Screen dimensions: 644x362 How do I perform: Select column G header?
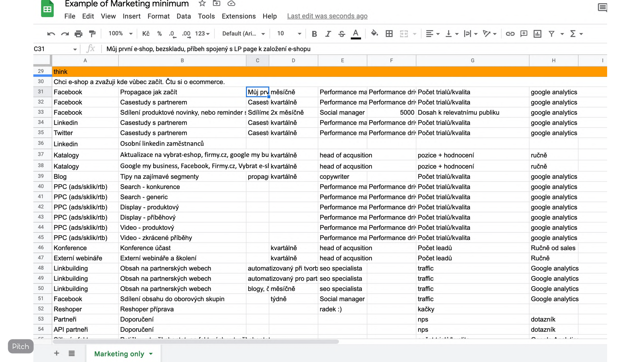click(x=473, y=60)
